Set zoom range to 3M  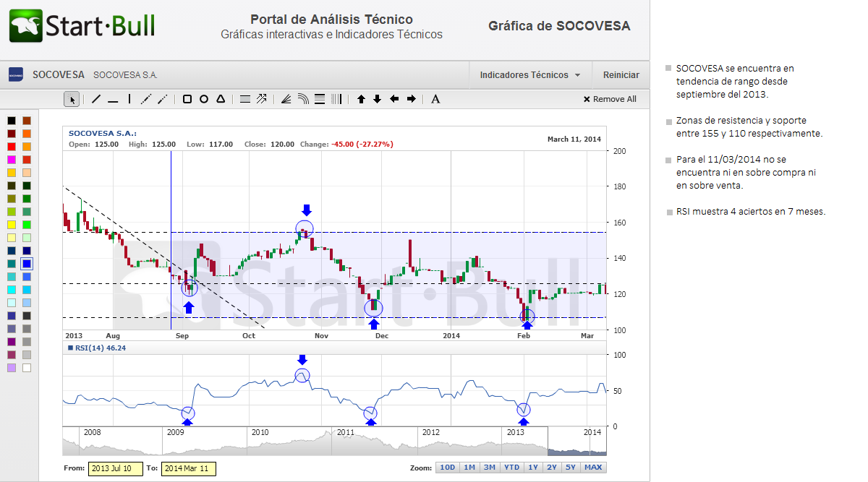click(x=490, y=468)
